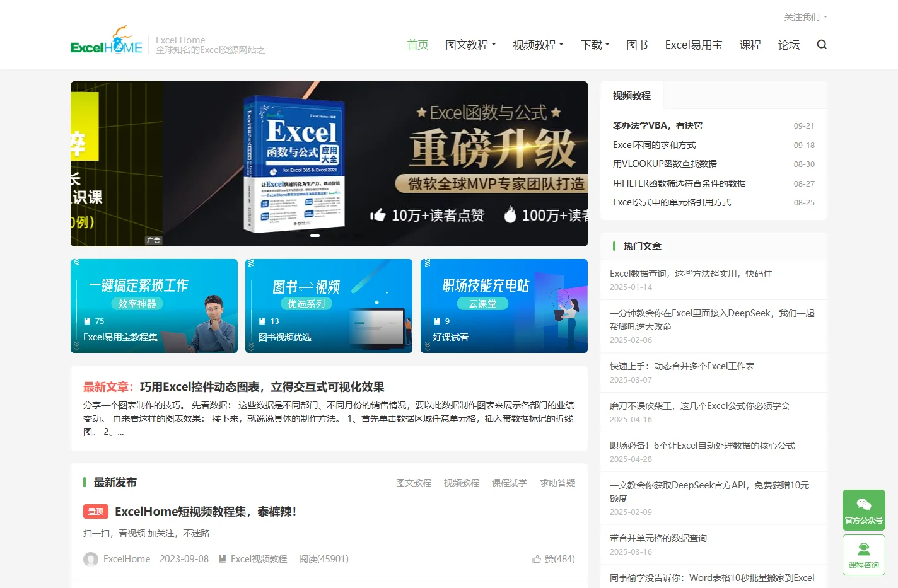The height and width of the screenshot is (588, 898).
Task: Click the thumbs-up like icon for 赞(484)
Action: pos(537,559)
